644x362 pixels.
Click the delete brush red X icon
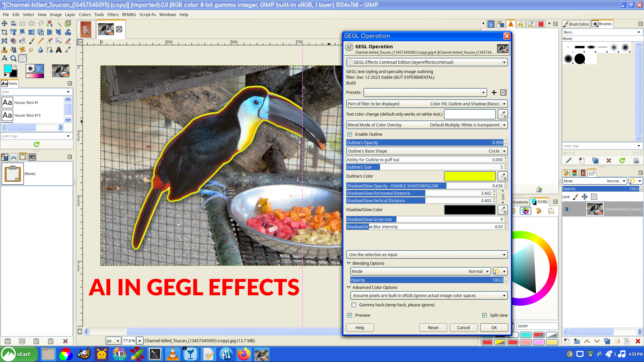pyautogui.click(x=609, y=161)
